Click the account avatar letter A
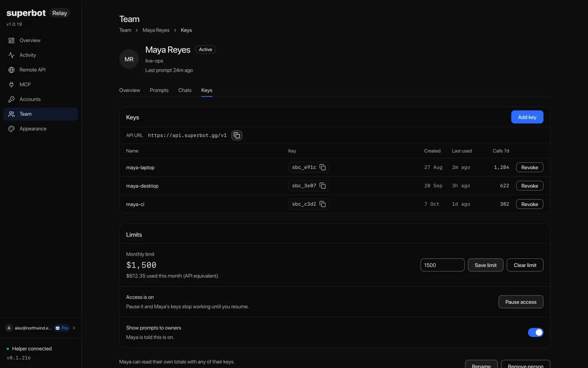 point(9,328)
